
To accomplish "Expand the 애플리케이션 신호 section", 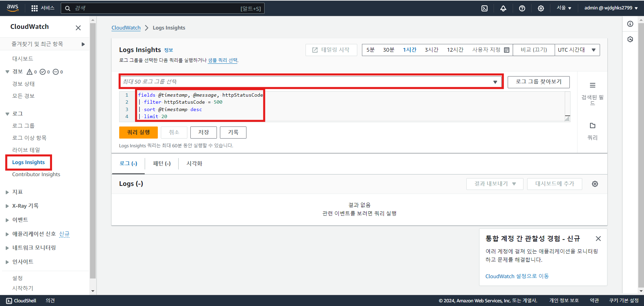I will 7,234.
